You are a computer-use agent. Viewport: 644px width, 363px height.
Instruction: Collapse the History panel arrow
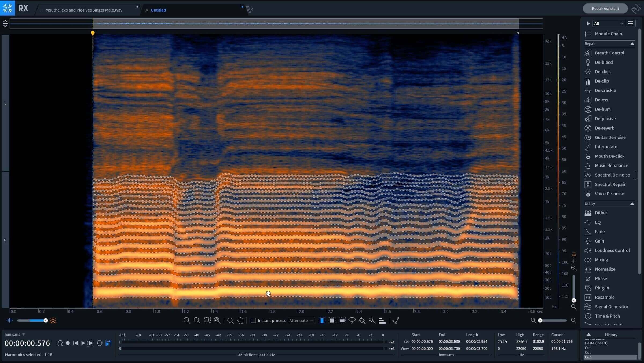click(x=588, y=334)
